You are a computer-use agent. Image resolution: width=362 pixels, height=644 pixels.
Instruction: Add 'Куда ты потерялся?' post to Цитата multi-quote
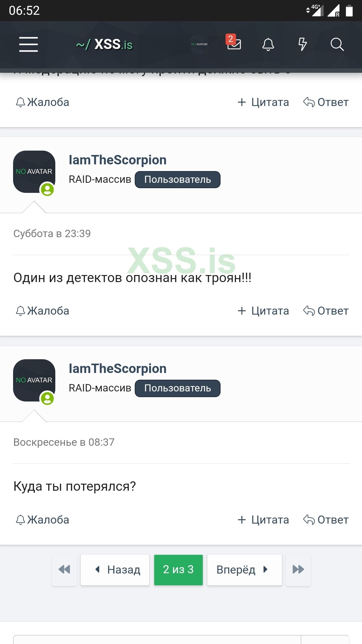(x=263, y=520)
